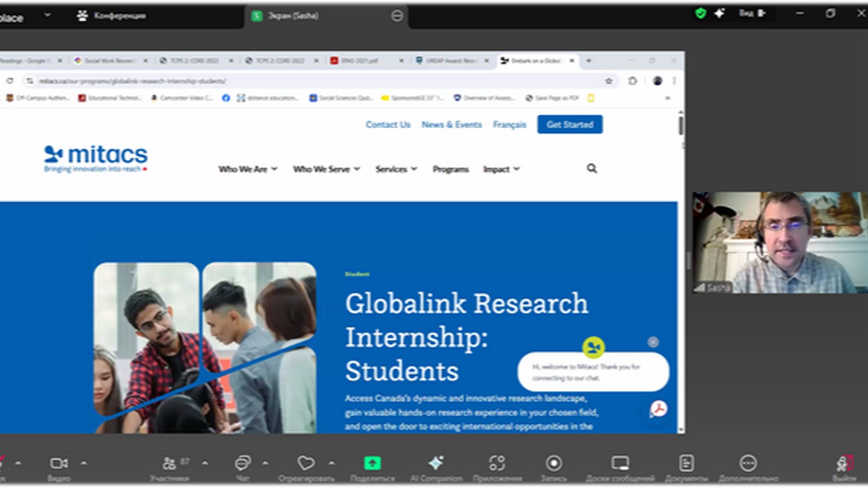The image size is (868, 488).
Task: Open the Участники participants panel
Action: pyautogui.click(x=169, y=464)
